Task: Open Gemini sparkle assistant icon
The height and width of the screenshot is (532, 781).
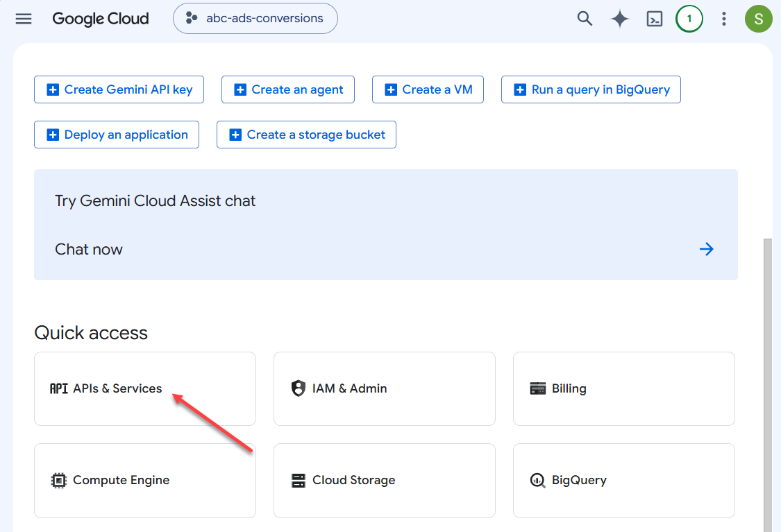Action: click(620, 19)
